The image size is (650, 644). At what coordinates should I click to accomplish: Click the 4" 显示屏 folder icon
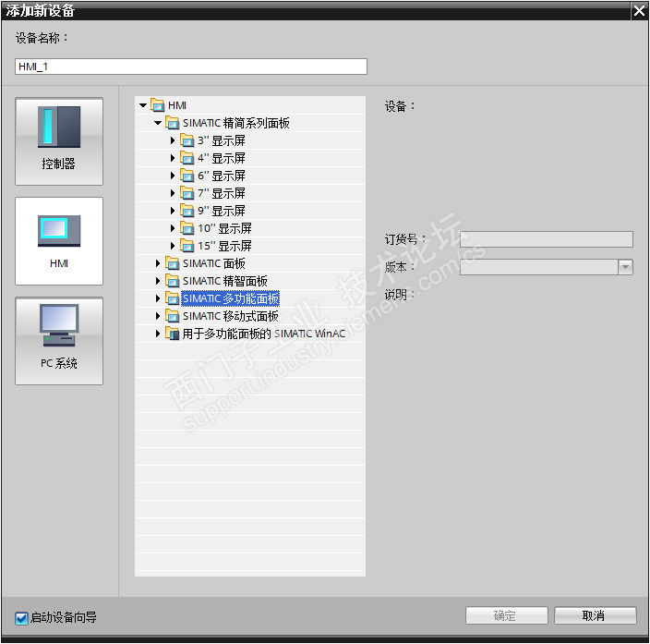[x=187, y=158]
